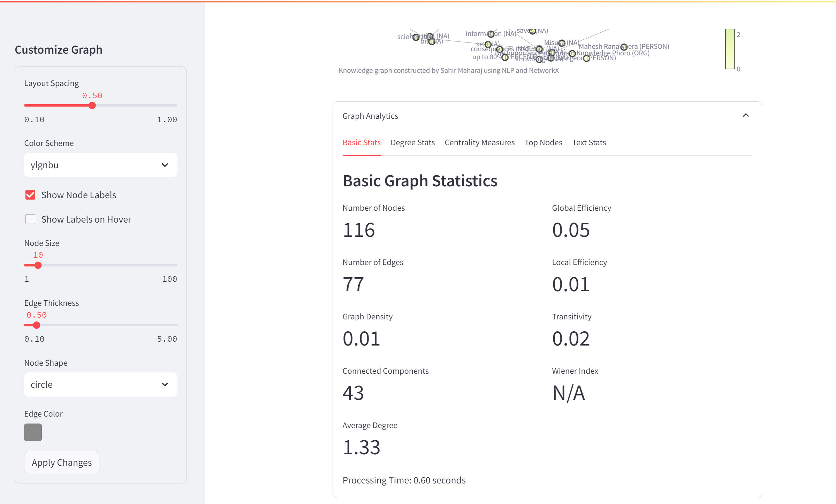Select Top Nodes analytics tab
This screenshot has width=836, height=504.
[x=542, y=142]
